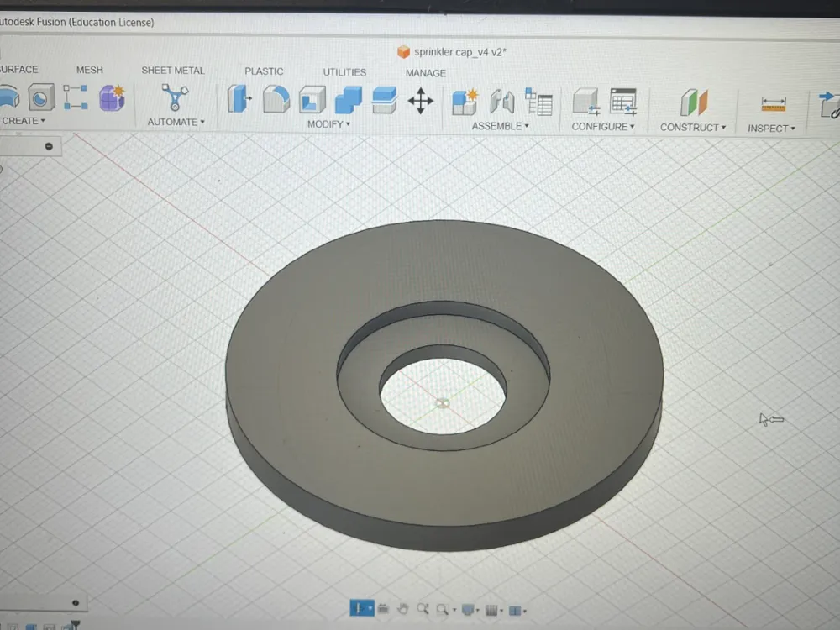Activate the Combine tool
840x630 pixels.
pyautogui.click(x=348, y=101)
